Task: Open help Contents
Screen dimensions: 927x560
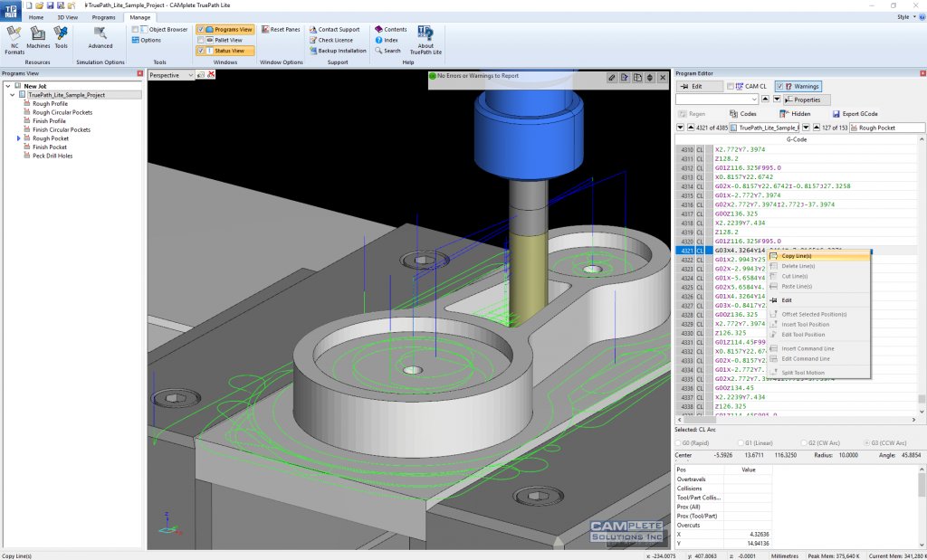Action: 391,30
